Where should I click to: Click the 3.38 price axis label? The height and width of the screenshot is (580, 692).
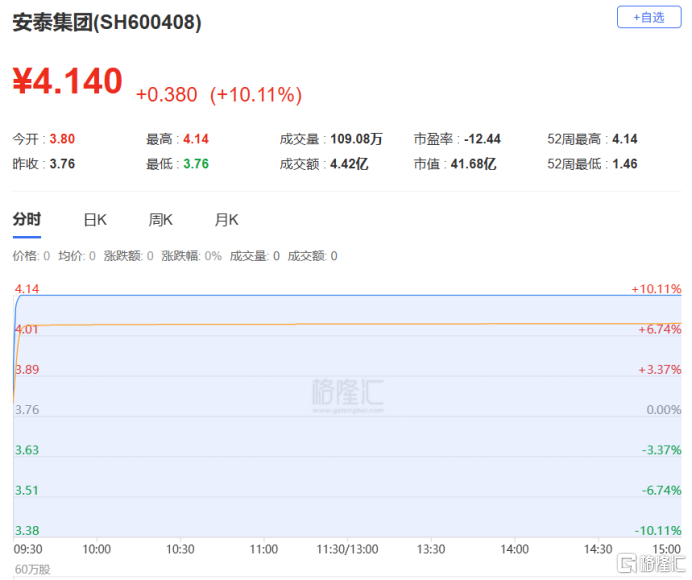[x=27, y=531]
